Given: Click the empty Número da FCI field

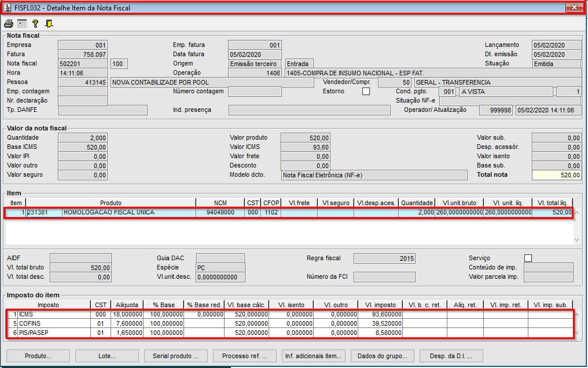Looking at the screenshot, I should pos(384,277).
